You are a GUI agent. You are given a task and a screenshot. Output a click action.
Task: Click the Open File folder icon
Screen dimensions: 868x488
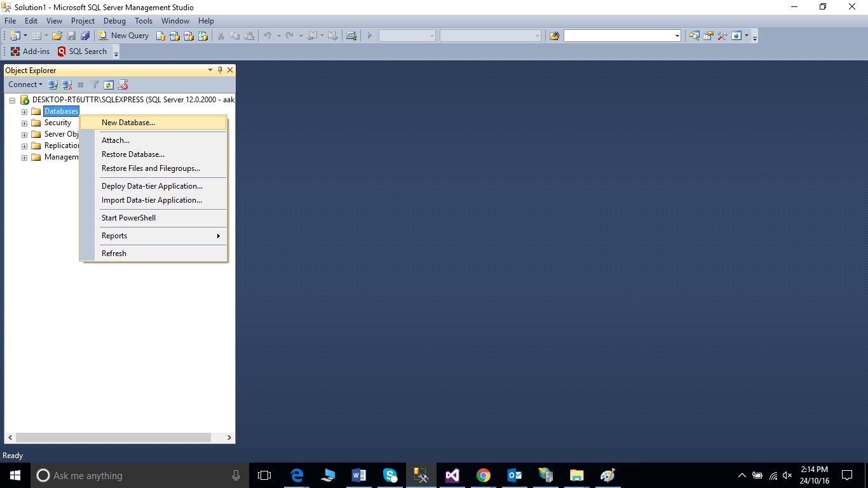pyautogui.click(x=57, y=36)
